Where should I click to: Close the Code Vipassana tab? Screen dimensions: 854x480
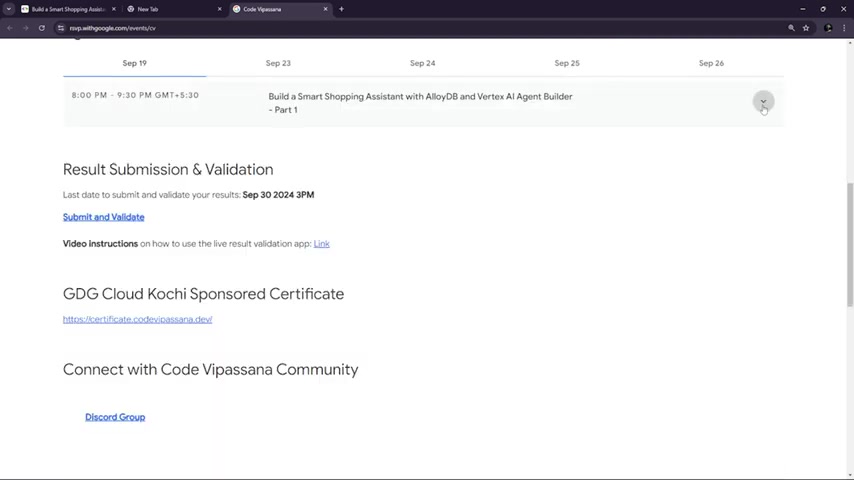click(x=325, y=9)
